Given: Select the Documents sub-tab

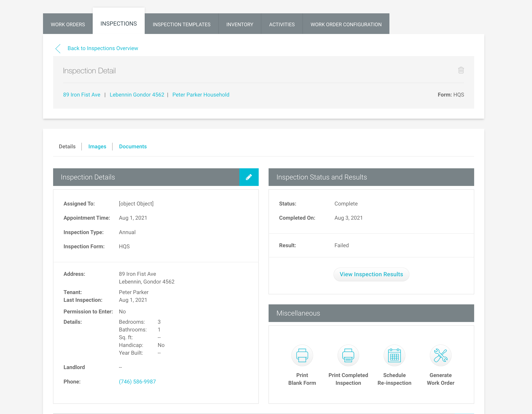Looking at the screenshot, I should (133, 146).
